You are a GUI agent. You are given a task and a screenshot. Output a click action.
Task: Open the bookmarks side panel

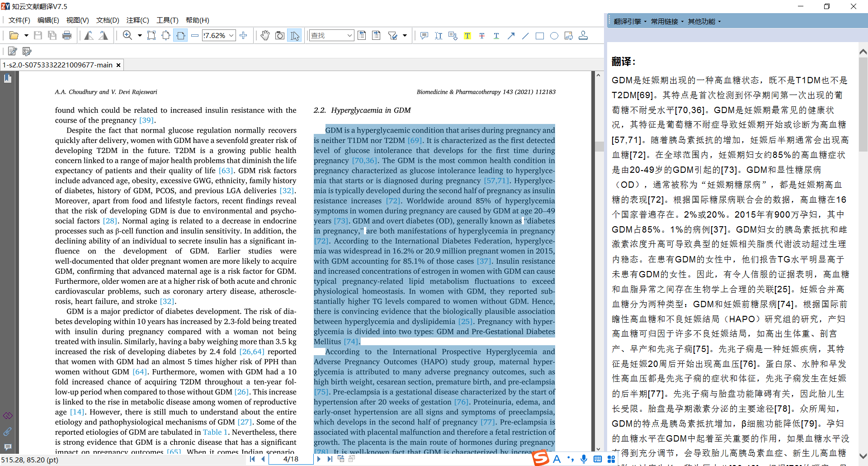tap(8, 79)
